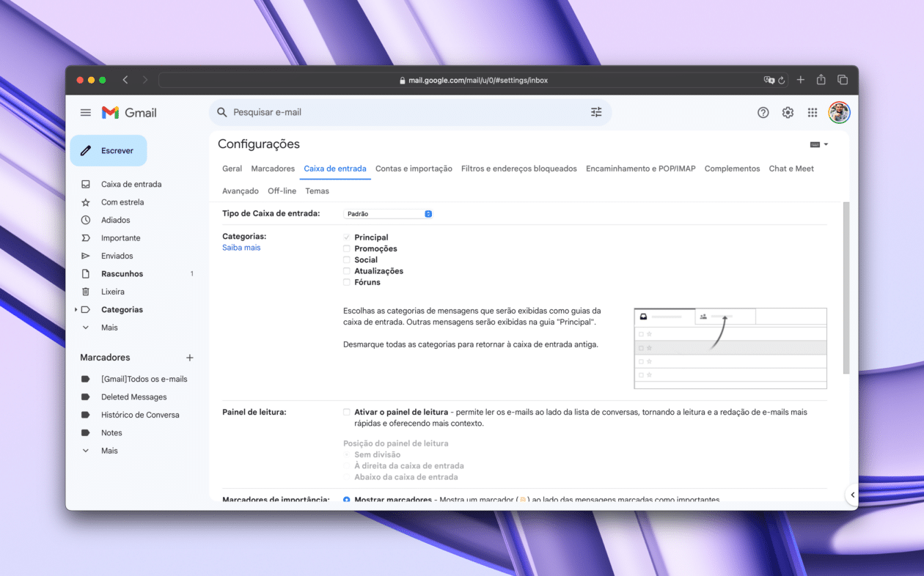Open the keyboard input tools dropdown
The height and width of the screenshot is (576, 924).
point(819,144)
